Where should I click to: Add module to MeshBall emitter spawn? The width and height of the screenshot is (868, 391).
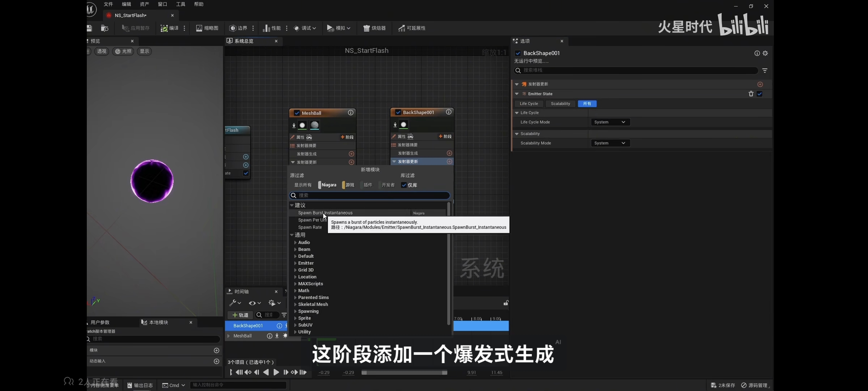click(x=351, y=154)
